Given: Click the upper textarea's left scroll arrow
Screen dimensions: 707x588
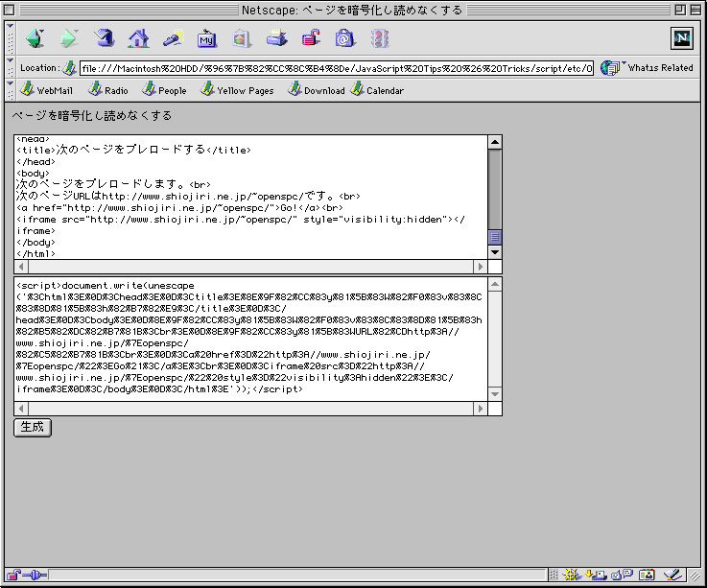Looking at the screenshot, I should pyautogui.click(x=21, y=267).
